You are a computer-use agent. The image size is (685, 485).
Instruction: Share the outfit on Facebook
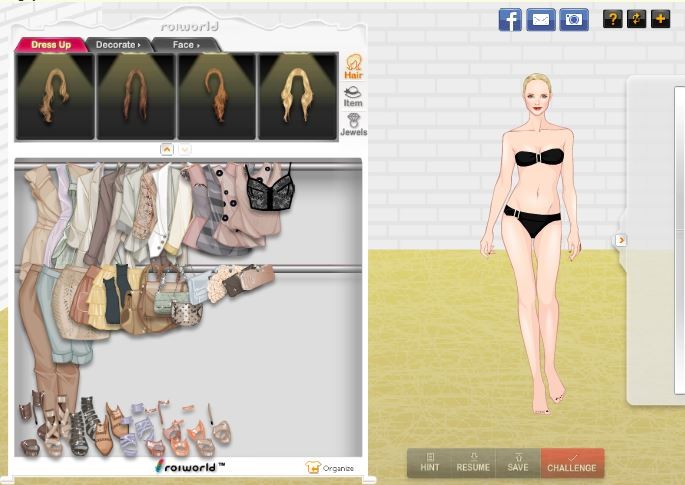coord(510,19)
